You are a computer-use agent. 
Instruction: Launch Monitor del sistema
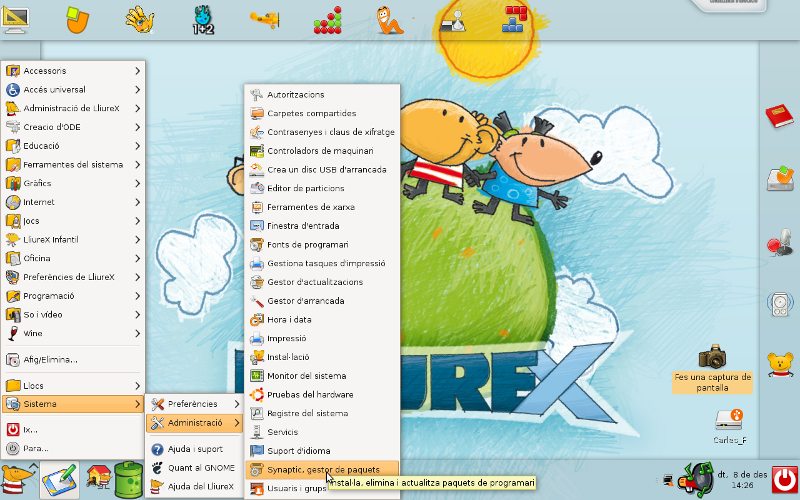(x=322, y=376)
